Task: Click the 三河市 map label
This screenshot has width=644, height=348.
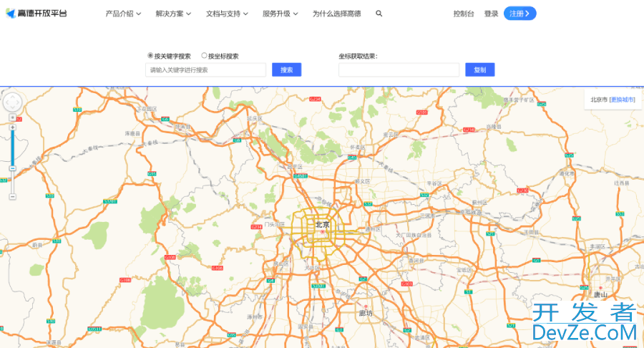Action: (x=427, y=216)
